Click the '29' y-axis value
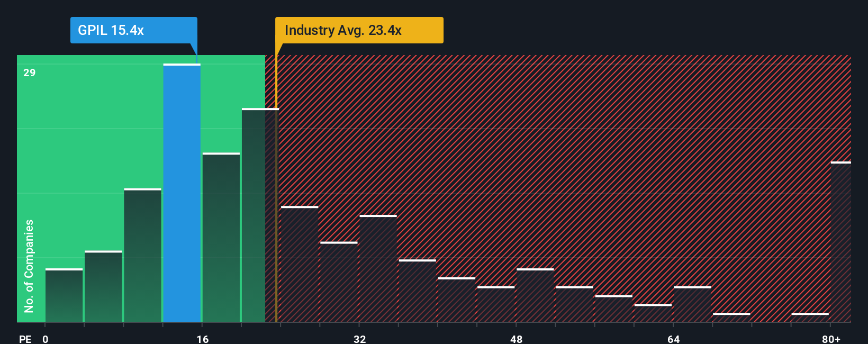 pos(30,73)
